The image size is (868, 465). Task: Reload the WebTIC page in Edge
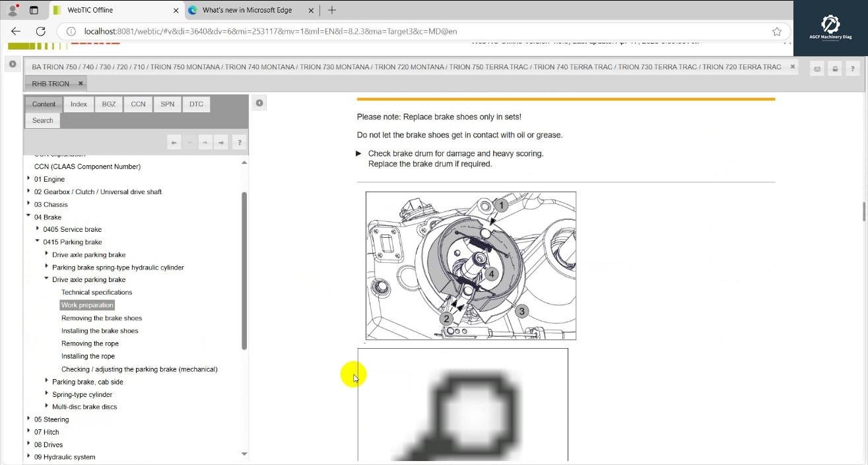click(40, 31)
